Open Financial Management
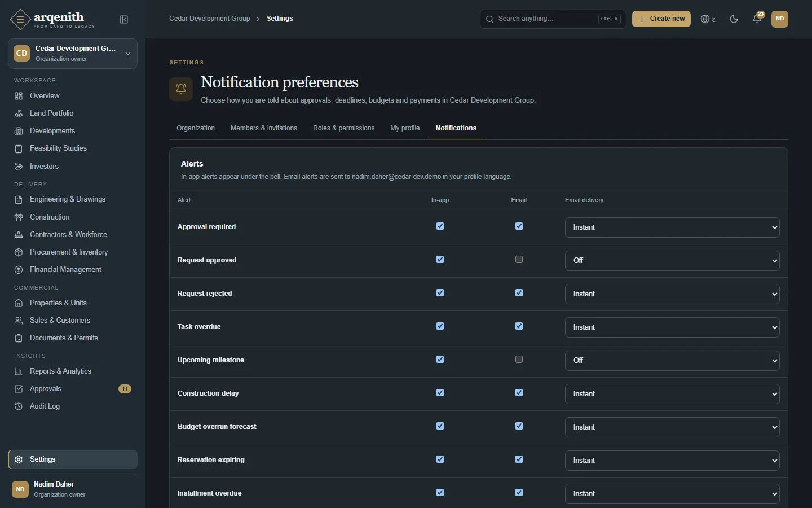812x508 pixels. pos(73,270)
